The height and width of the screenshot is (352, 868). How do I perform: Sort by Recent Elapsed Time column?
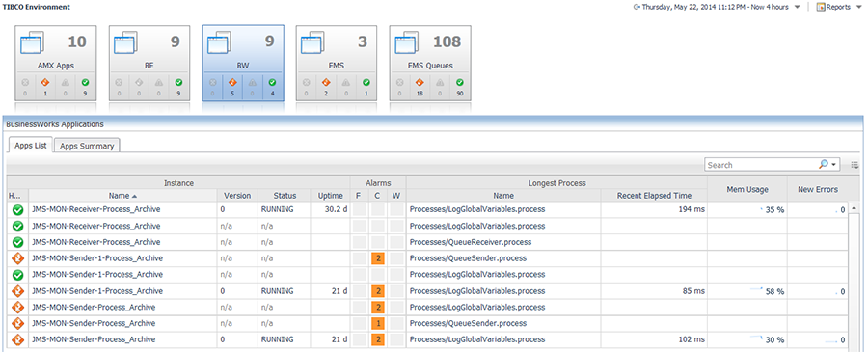[654, 196]
